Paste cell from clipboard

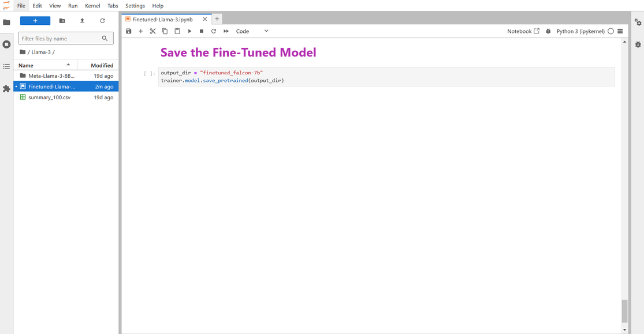click(177, 31)
